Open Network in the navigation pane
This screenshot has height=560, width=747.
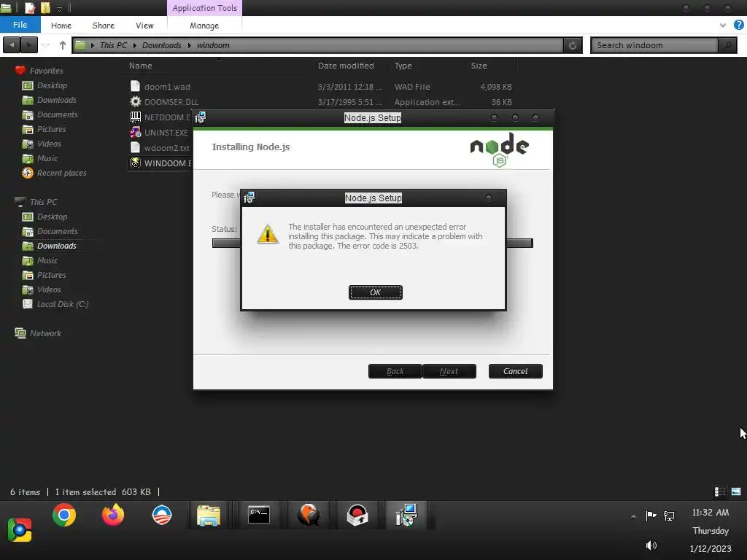pyautogui.click(x=45, y=333)
